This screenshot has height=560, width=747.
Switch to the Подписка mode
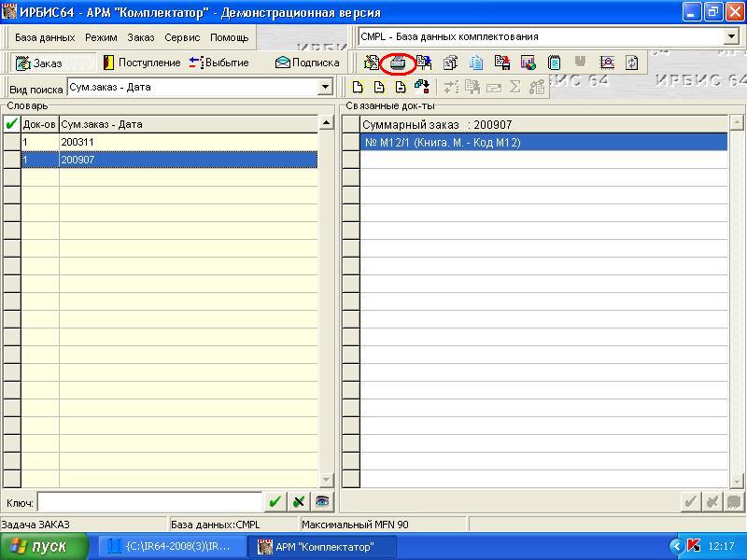[x=307, y=63]
